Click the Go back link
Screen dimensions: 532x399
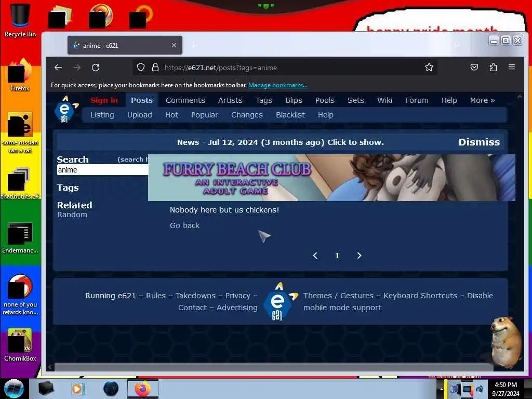tap(184, 225)
